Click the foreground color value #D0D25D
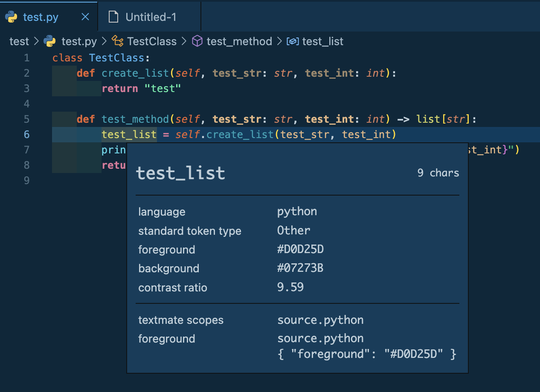The height and width of the screenshot is (392, 540). pyautogui.click(x=301, y=249)
